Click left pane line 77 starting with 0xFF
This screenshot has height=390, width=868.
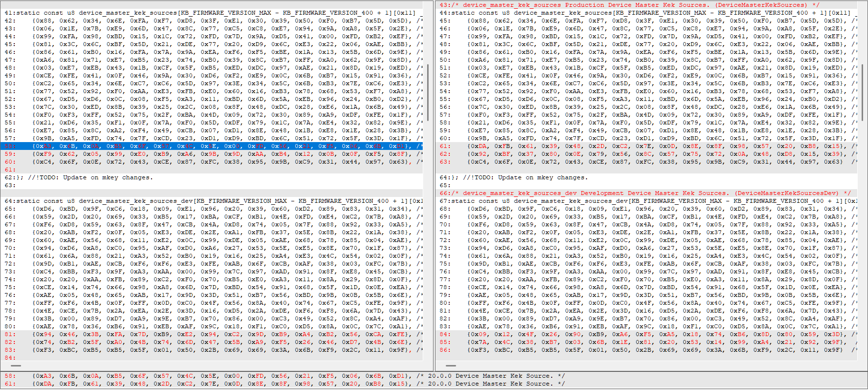[x=211, y=303]
